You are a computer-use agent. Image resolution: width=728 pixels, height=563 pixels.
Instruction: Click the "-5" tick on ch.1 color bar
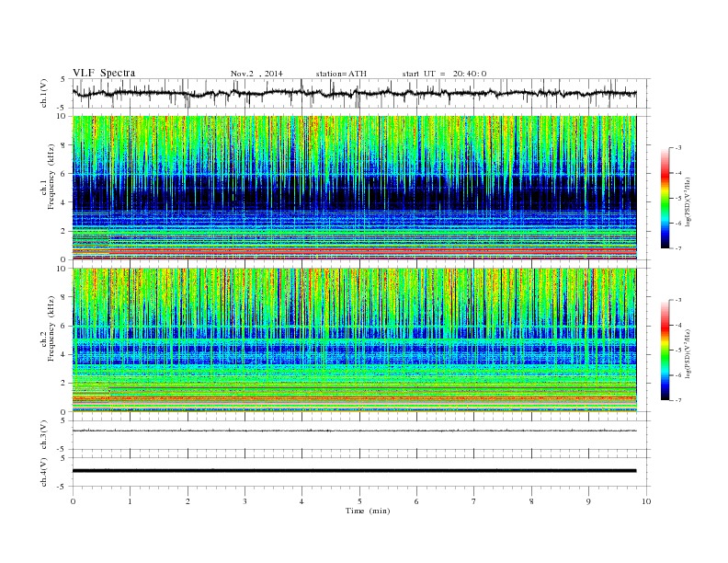pos(678,199)
